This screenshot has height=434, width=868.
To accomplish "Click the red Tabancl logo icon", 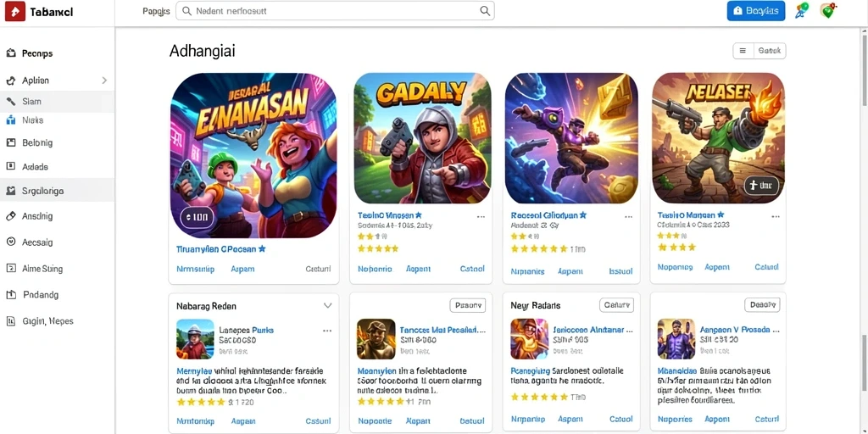I will click(x=15, y=12).
